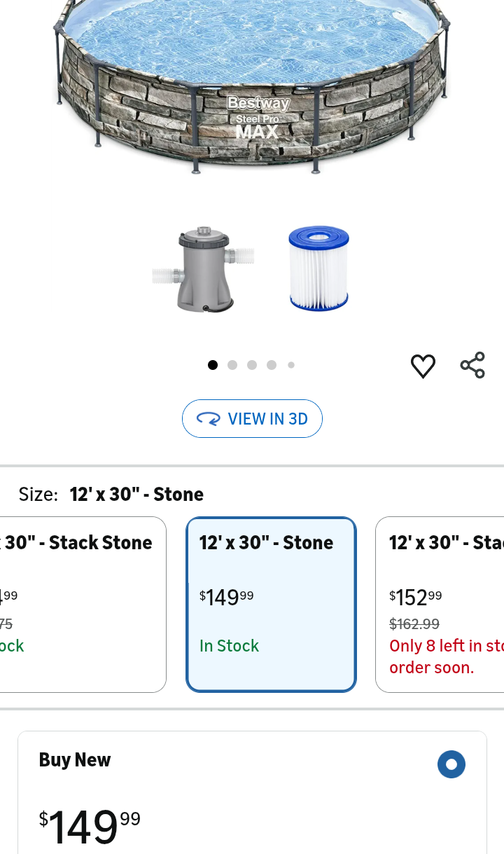Viewport: 504px width, 854px height.
Task: Click the Buy New heading text
Action: (75, 760)
